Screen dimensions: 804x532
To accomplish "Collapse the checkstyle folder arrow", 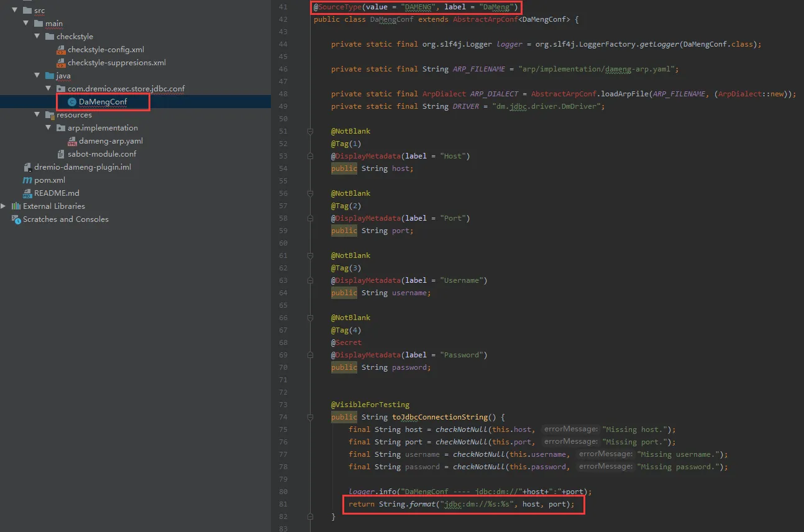I will 37,36.
